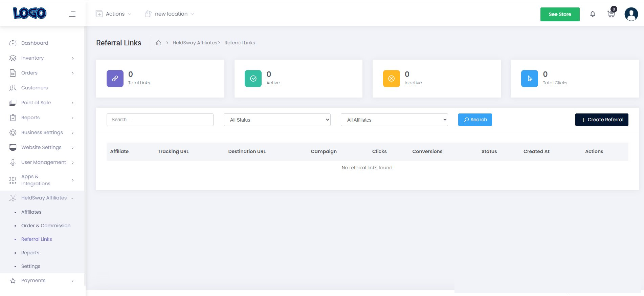Click the Reports sidebar chart icon

pyautogui.click(x=13, y=118)
